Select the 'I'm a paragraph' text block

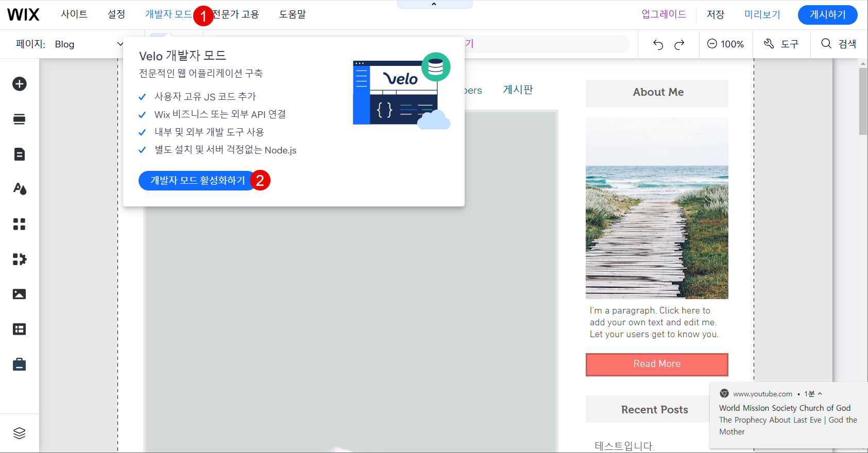click(654, 322)
